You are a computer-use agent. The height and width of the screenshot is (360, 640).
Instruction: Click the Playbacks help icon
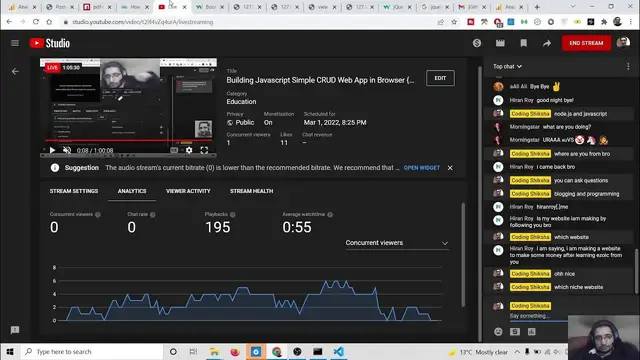click(232, 215)
